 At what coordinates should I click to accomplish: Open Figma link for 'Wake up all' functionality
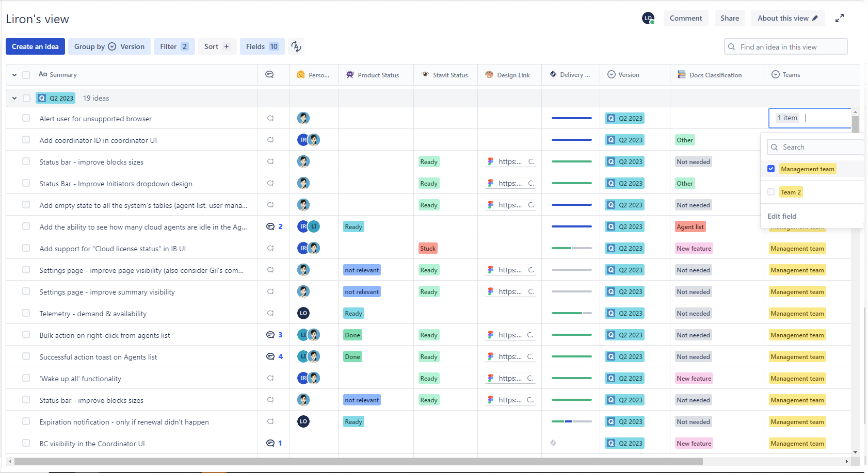point(511,378)
